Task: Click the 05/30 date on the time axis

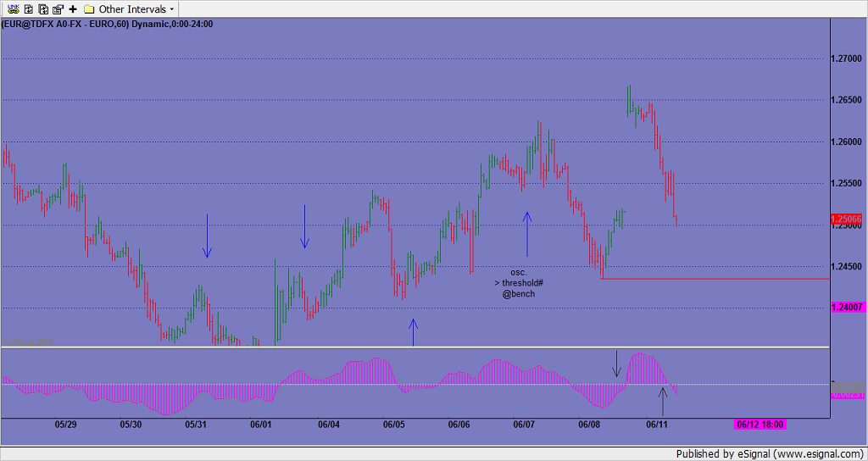Action: pos(131,425)
